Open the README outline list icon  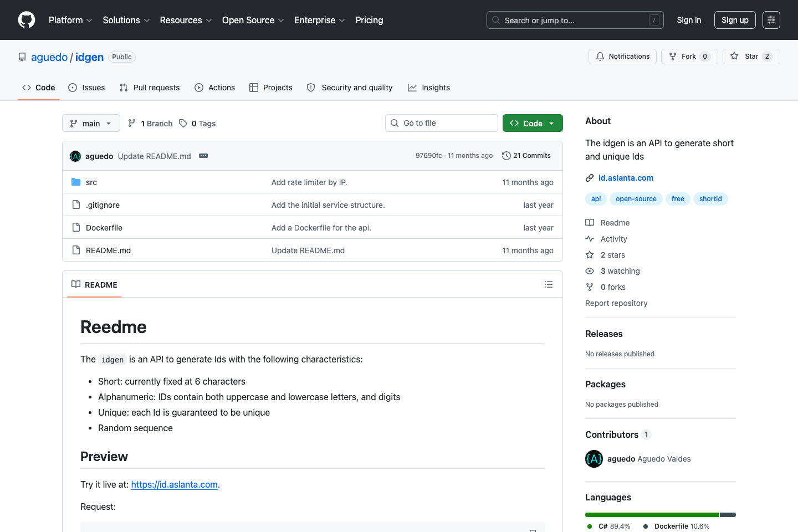click(548, 284)
